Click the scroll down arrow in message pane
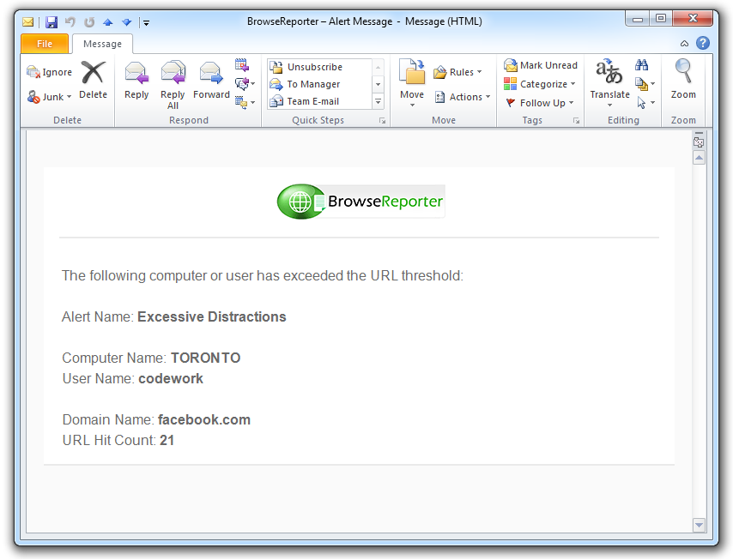733x560 pixels. click(699, 525)
